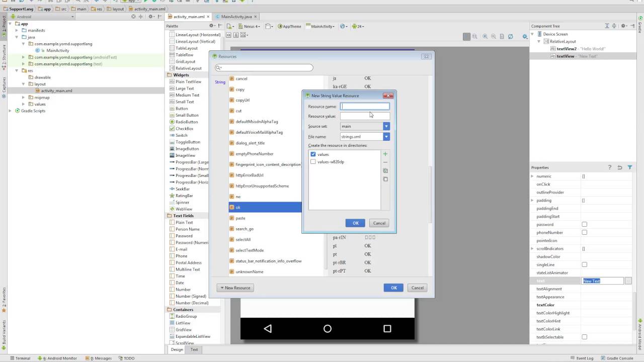Click the ellipsis button next to text property
This screenshot has height=362, width=644.
click(x=628, y=281)
